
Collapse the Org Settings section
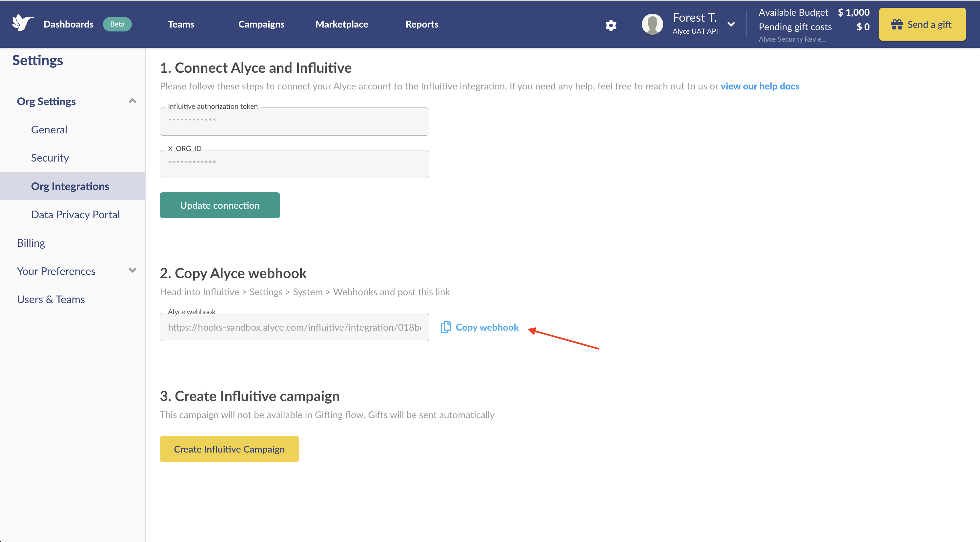133,101
